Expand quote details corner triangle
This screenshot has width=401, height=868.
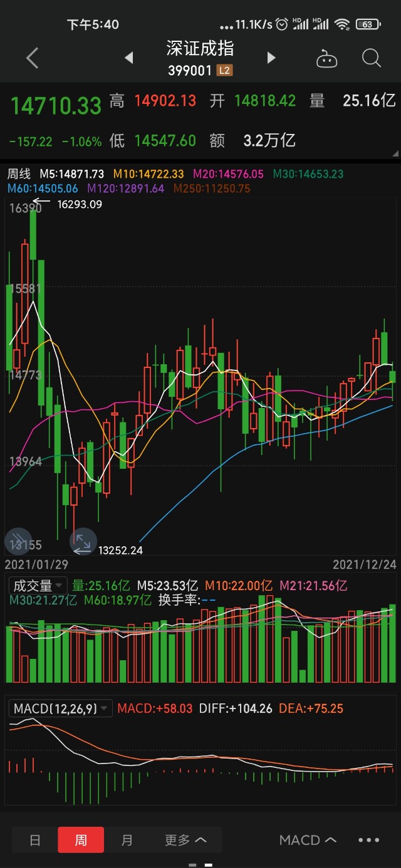(x=394, y=153)
